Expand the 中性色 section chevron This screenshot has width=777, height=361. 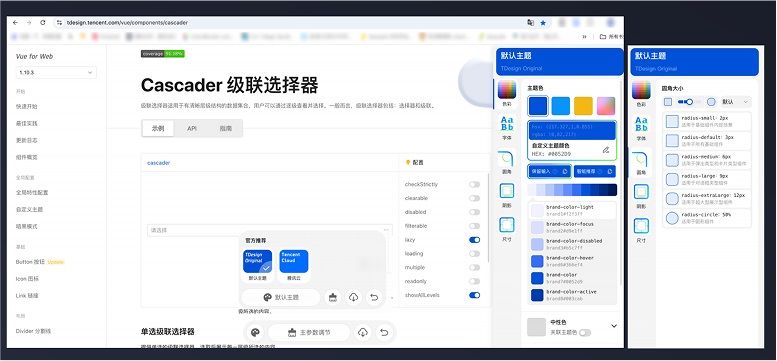[x=614, y=326]
